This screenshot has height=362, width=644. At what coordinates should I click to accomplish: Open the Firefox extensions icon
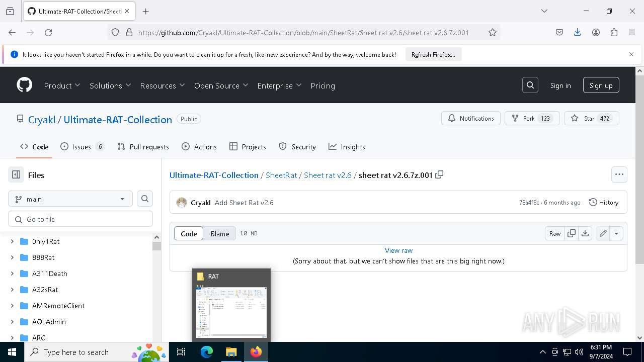tap(614, 32)
